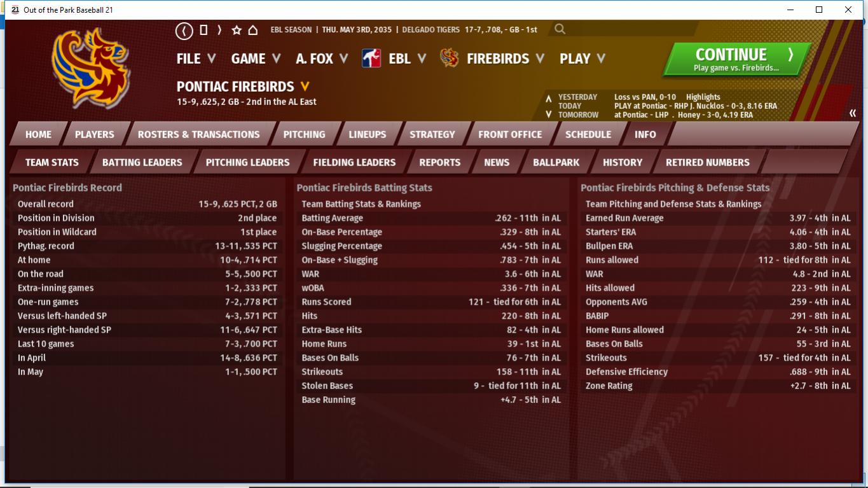Viewport: 868px width, 488px height.
Task: Click the 'Overall record' row
Action: click(x=148, y=204)
